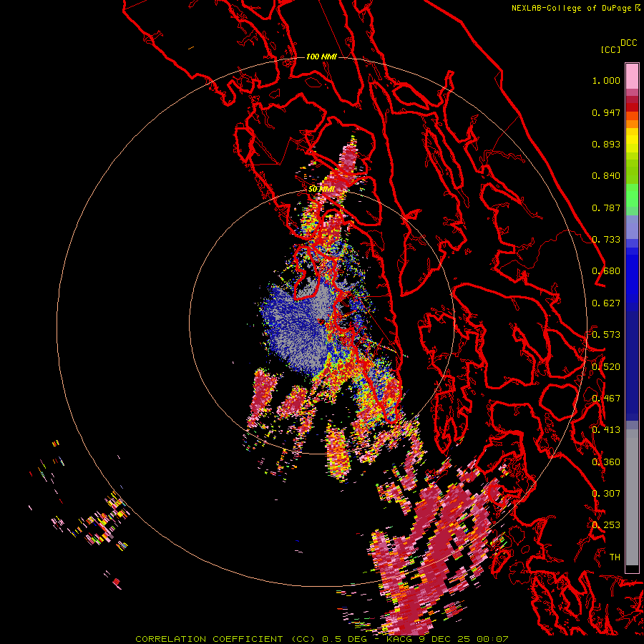
Task: Select the 0.467 scale value
Action: 606,398
